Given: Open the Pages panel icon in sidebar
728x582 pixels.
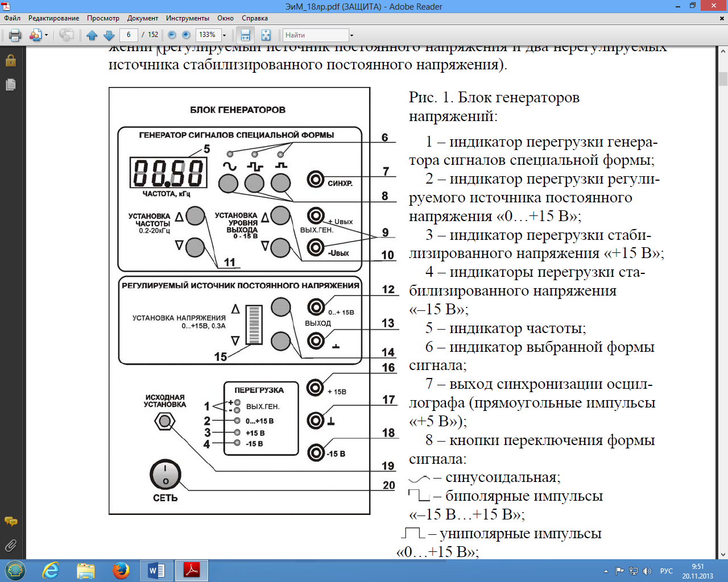Looking at the screenshot, I should (x=11, y=85).
